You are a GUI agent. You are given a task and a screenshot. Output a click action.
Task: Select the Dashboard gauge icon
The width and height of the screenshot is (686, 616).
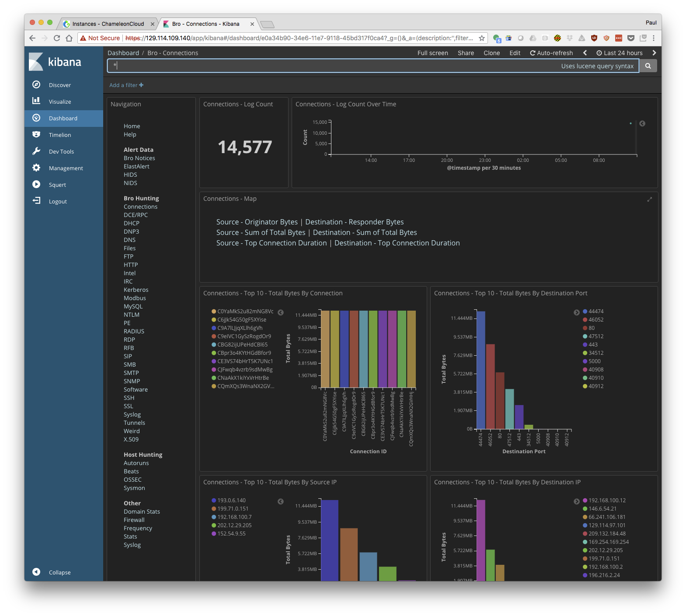coord(36,118)
